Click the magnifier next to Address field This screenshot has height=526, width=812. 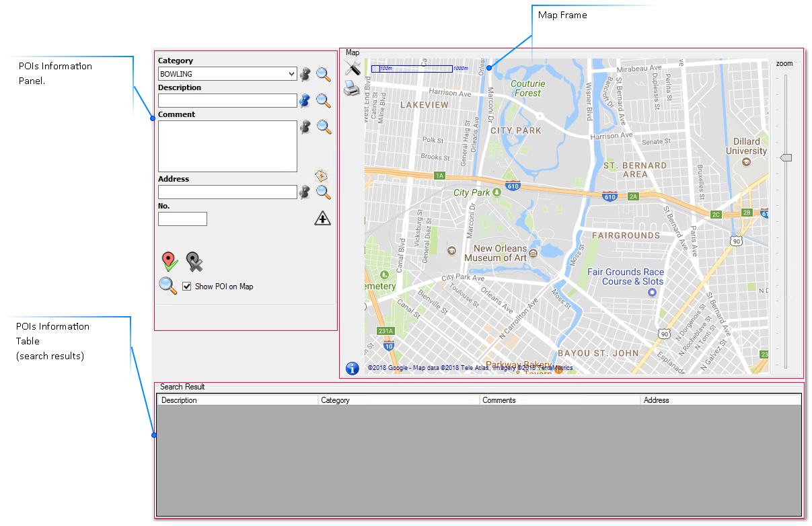324,192
